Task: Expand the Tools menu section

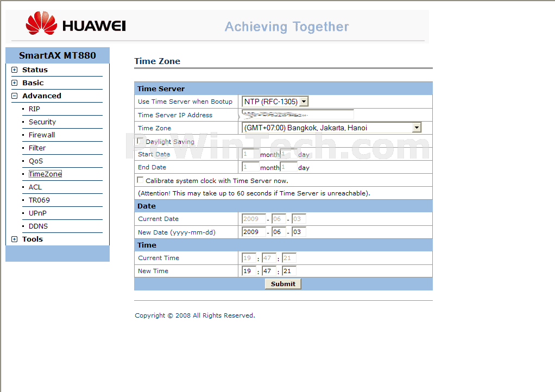Action: point(15,239)
